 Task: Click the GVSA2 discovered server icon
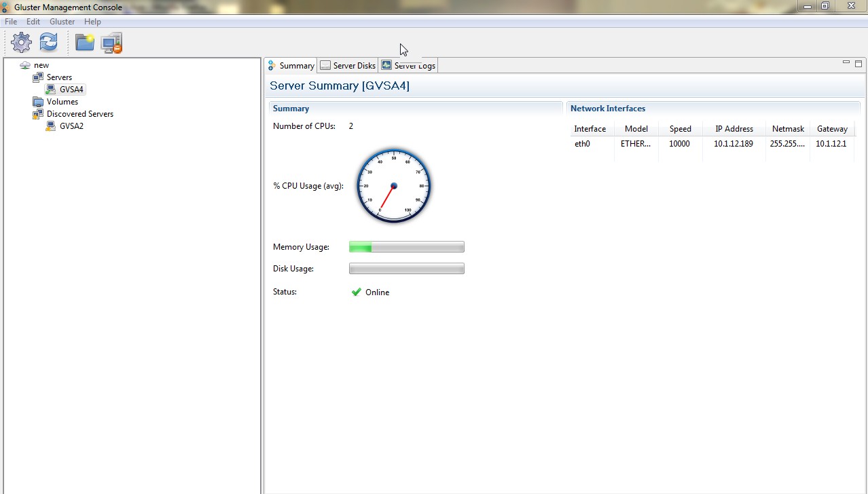point(51,126)
